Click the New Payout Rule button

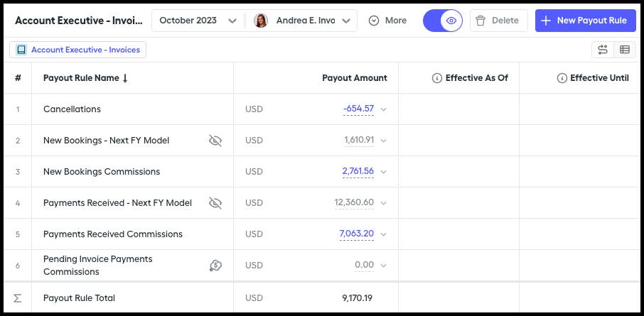[585, 21]
